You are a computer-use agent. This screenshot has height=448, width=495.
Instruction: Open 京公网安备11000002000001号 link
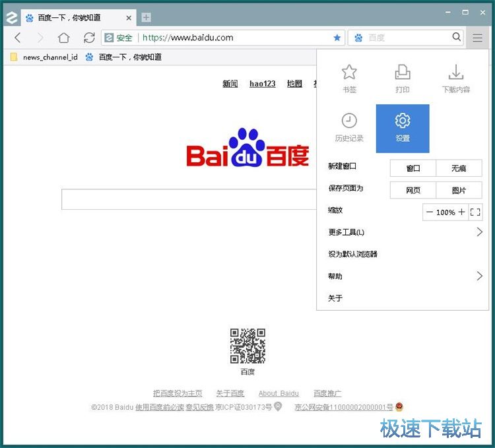[x=344, y=407]
